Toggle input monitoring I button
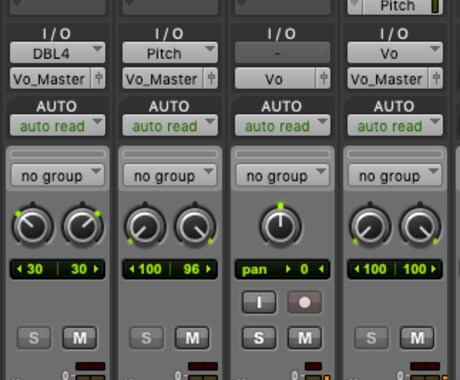 point(259,302)
